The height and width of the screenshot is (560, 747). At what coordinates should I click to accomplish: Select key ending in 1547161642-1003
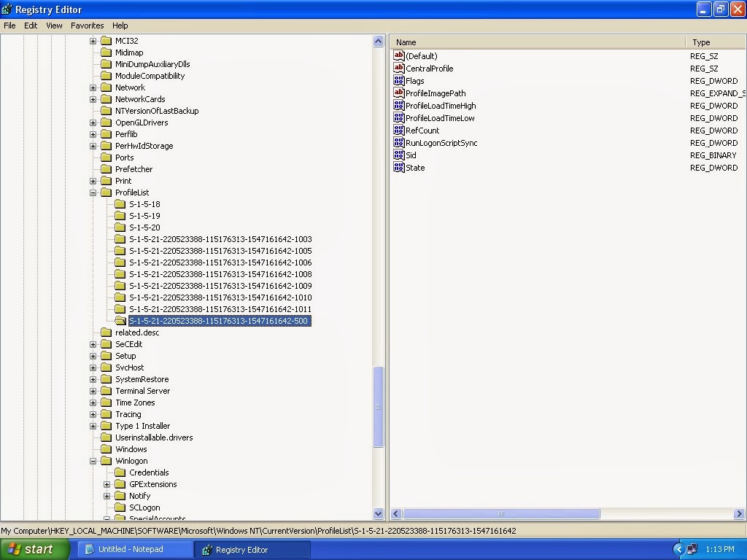click(220, 239)
